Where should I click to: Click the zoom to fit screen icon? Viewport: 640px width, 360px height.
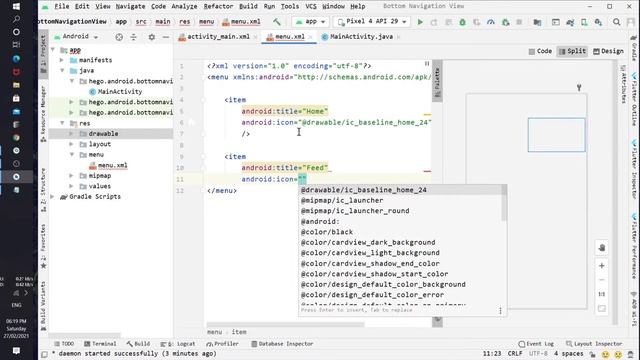pos(602,309)
